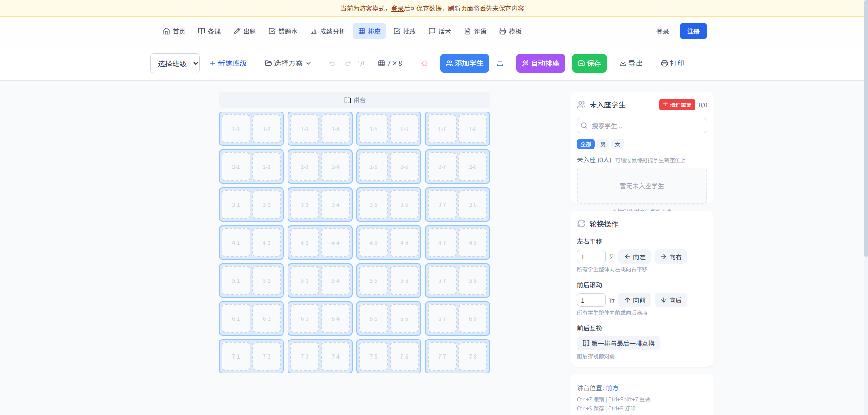Click the 前后滚动 row count input

click(x=591, y=300)
